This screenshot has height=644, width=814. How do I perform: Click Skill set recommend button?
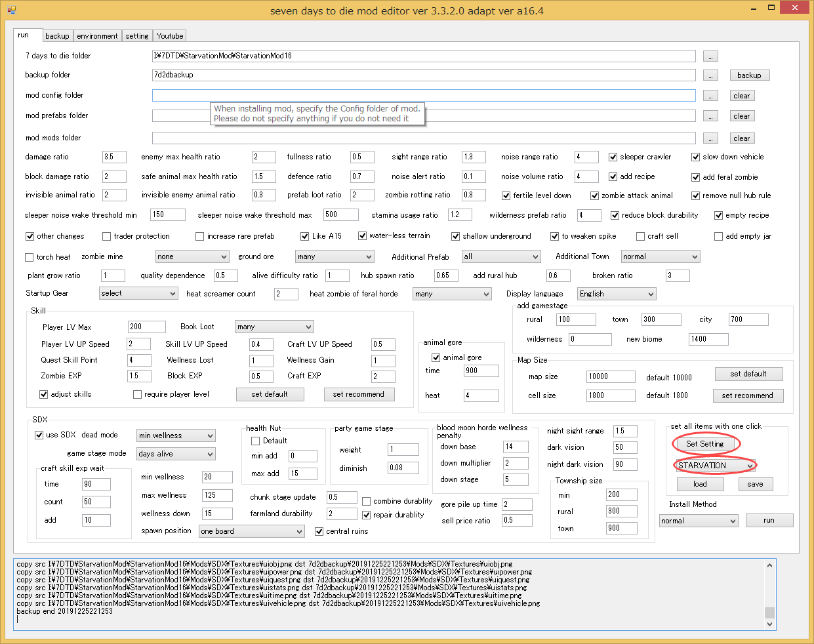point(358,394)
